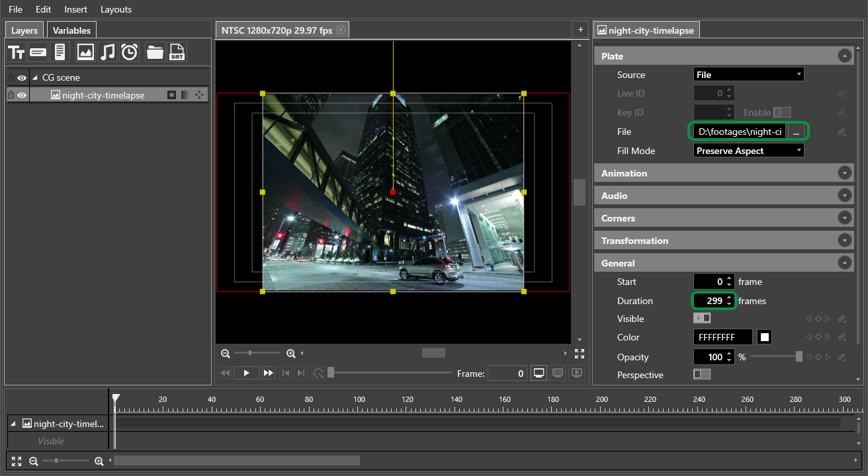The image size is (868, 476).
Task: Toggle the Perspective switch
Action: (x=702, y=374)
